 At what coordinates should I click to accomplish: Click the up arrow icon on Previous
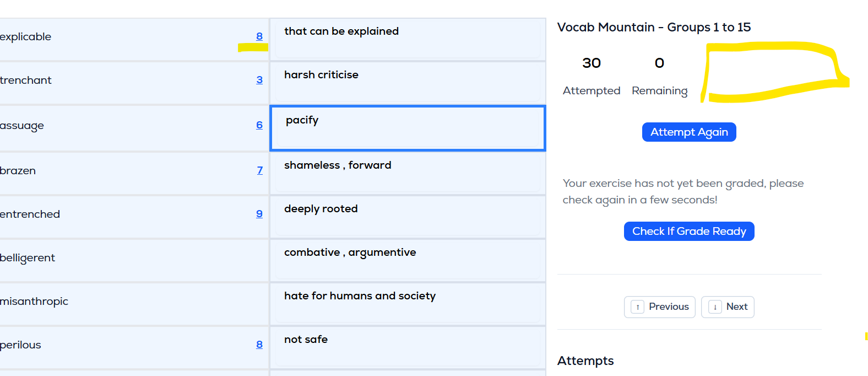(638, 307)
